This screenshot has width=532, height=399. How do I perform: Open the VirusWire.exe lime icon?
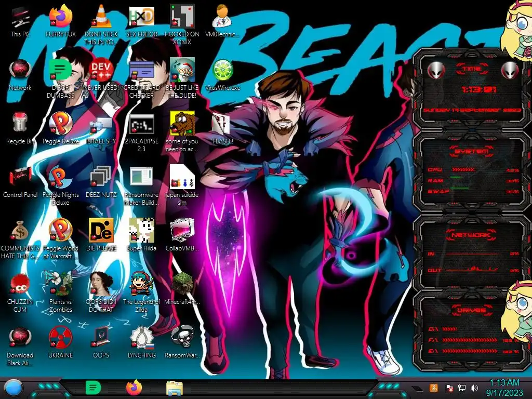222,75
